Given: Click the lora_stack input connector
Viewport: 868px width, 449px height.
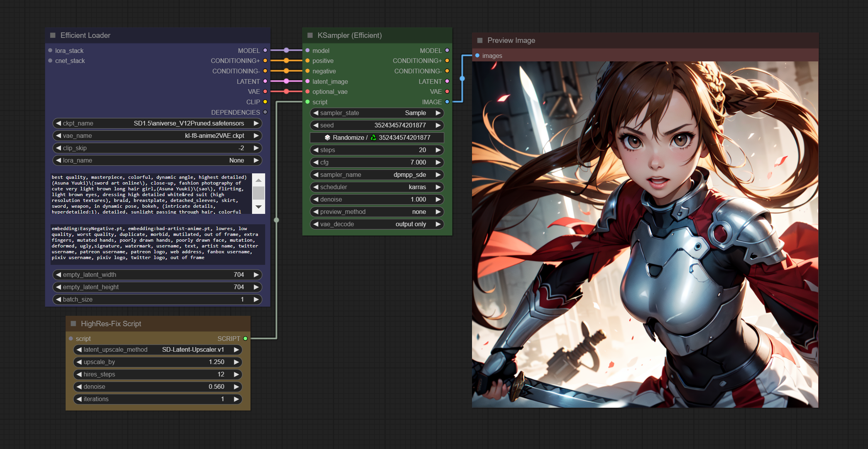Looking at the screenshot, I should pyautogui.click(x=50, y=50).
